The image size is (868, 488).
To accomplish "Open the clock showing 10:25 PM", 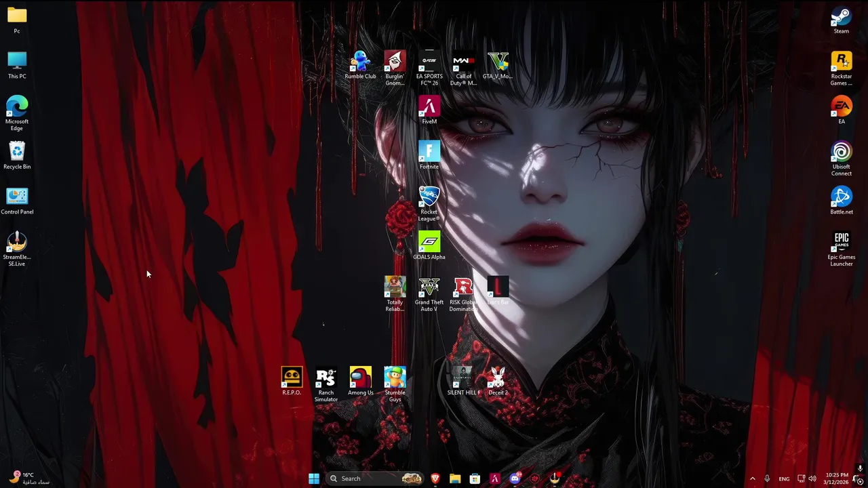I will (837, 479).
